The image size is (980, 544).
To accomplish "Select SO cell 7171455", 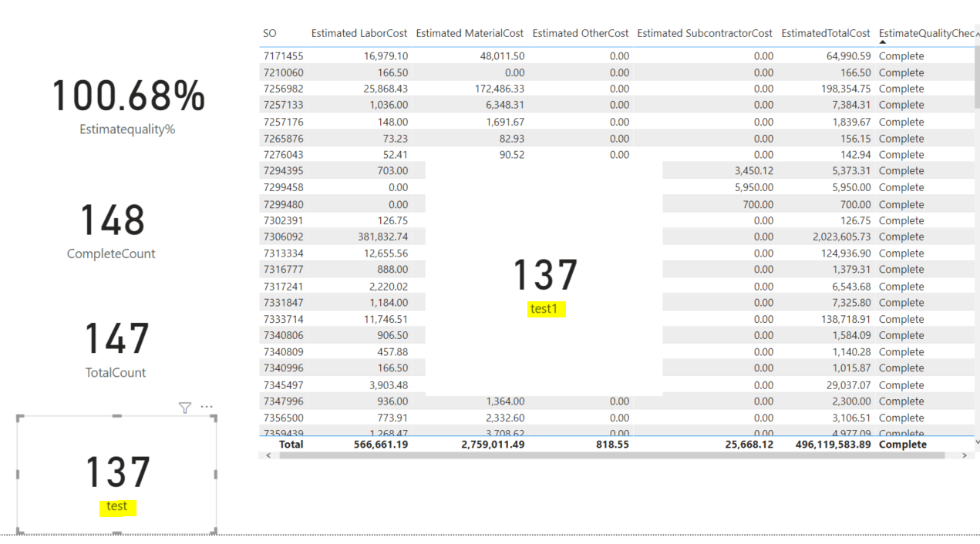I will point(283,55).
